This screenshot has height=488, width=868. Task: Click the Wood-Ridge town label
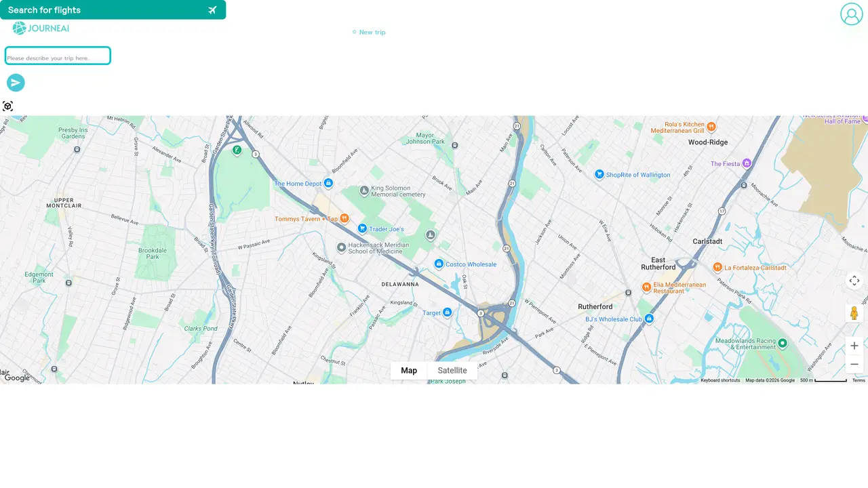[708, 142]
